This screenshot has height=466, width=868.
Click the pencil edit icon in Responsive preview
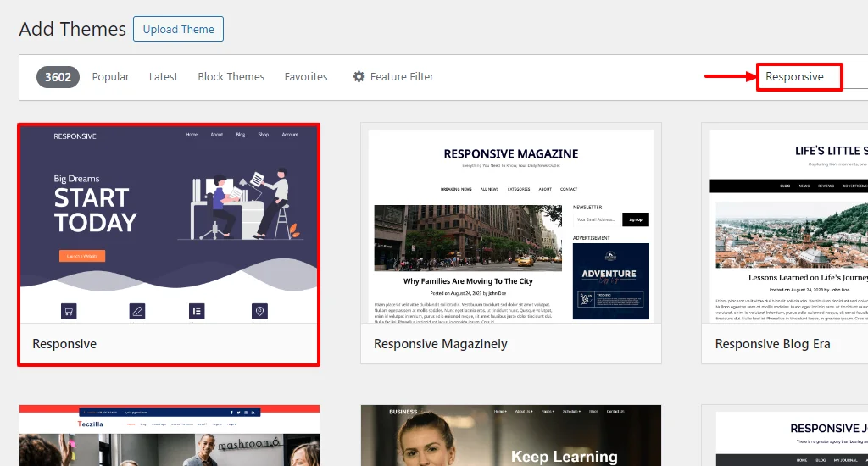[137, 311]
